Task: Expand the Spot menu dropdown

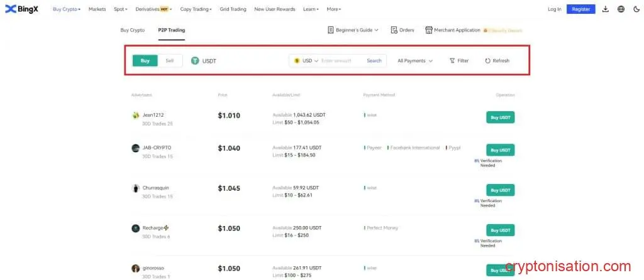Action: pos(120,9)
